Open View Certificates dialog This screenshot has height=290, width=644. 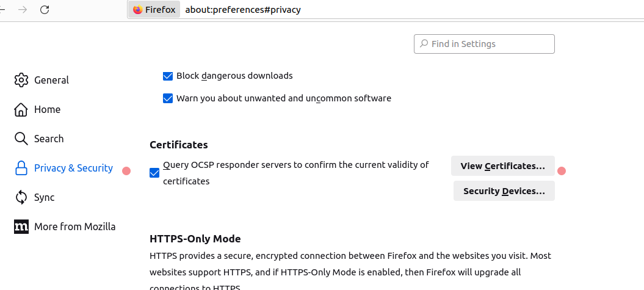pos(502,165)
